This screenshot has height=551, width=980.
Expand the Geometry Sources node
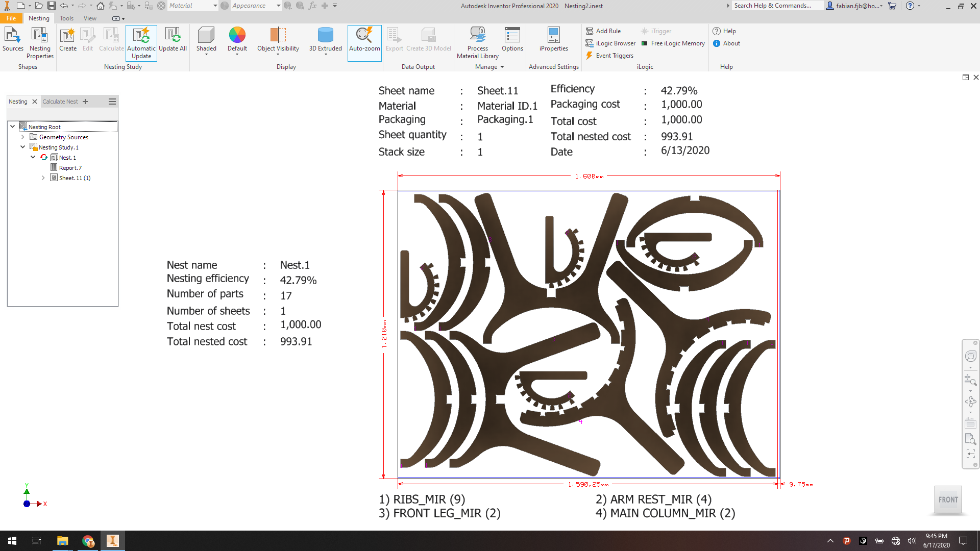click(23, 137)
